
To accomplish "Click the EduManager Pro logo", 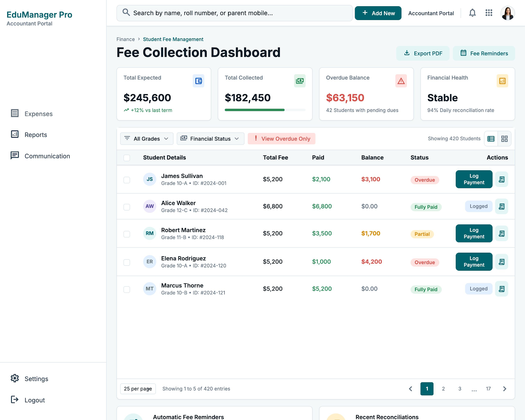I will click(x=39, y=15).
